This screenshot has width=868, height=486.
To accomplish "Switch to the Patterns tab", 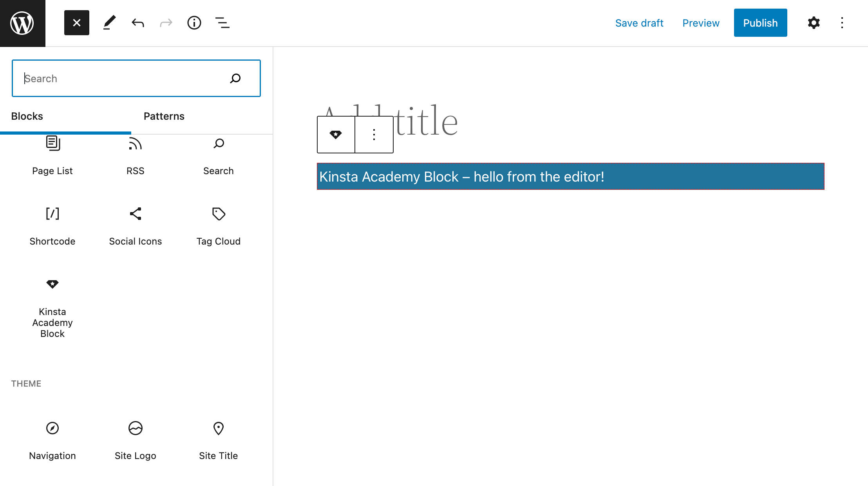I will click(163, 116).
